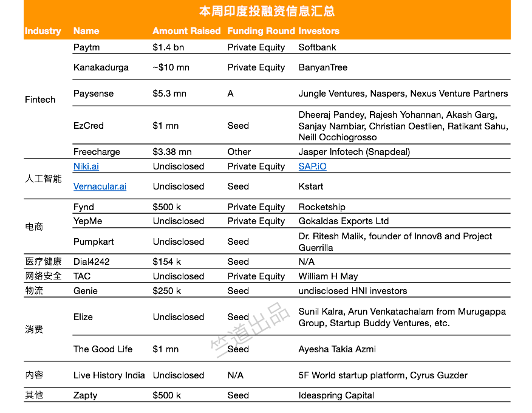Click the Paysense name cell
This screenshot has height=413, width=532.
94,94
